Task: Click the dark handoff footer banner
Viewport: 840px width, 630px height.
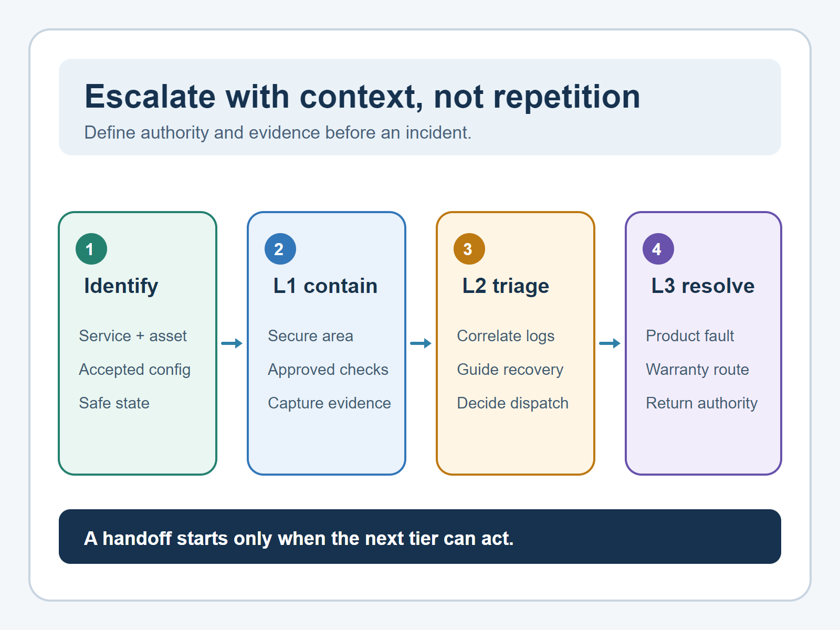Action: pos(420,537)
